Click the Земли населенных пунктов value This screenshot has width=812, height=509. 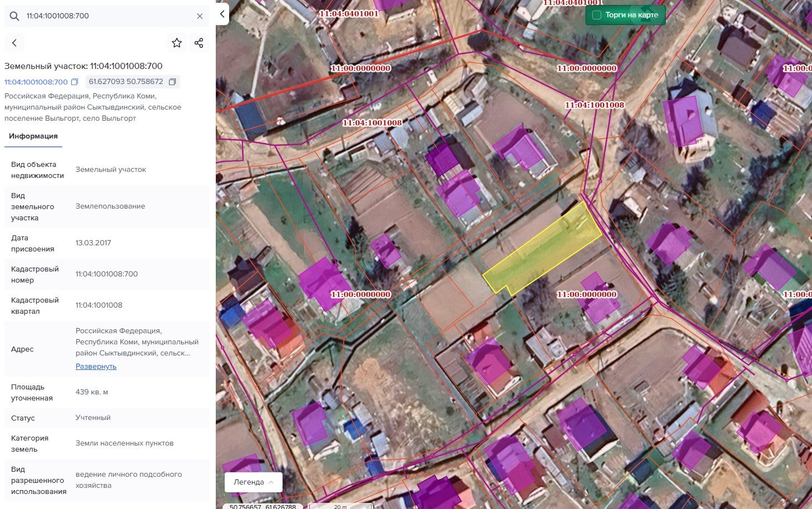point(125,443)
